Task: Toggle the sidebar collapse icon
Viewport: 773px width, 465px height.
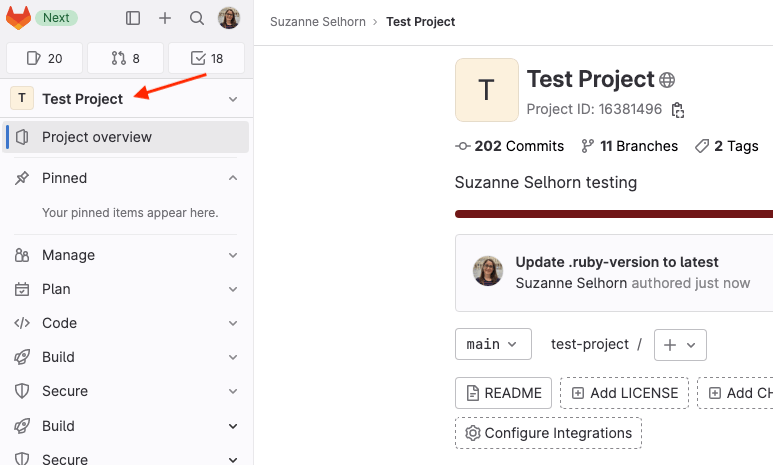Action: click(x=133, y=18)
